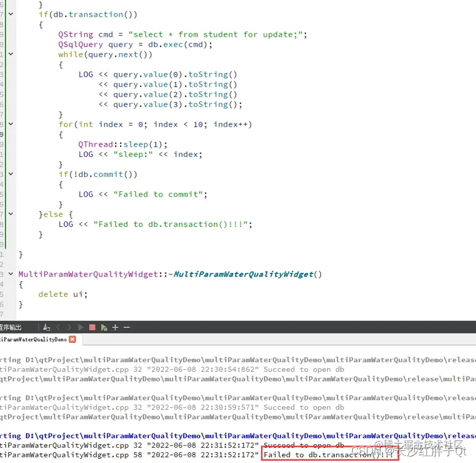Click "Failed to db.transaction()!!!" string in else block
The height and width of the screenshot is (463, 476).
pyautogui.click(x=171, y=225)
